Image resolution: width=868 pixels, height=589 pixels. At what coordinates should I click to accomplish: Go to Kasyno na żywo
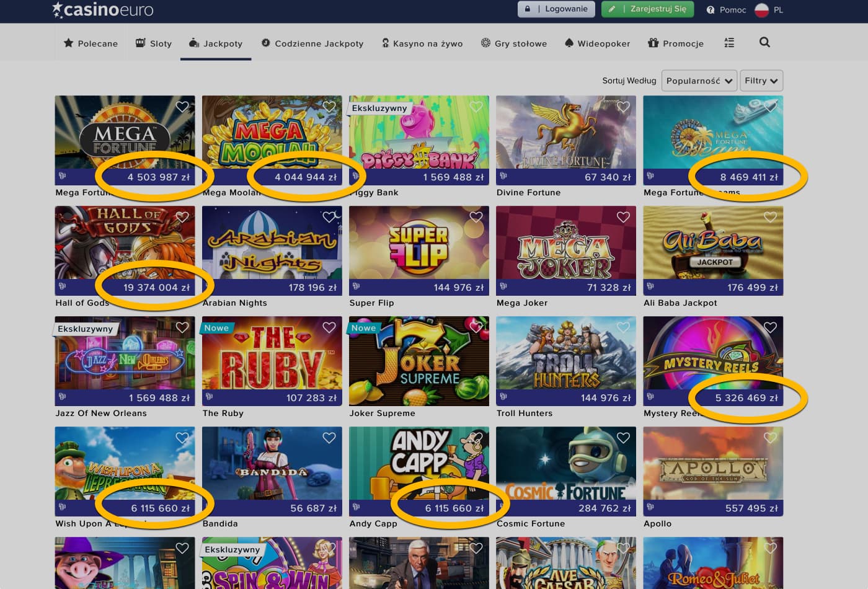(422, 43)
